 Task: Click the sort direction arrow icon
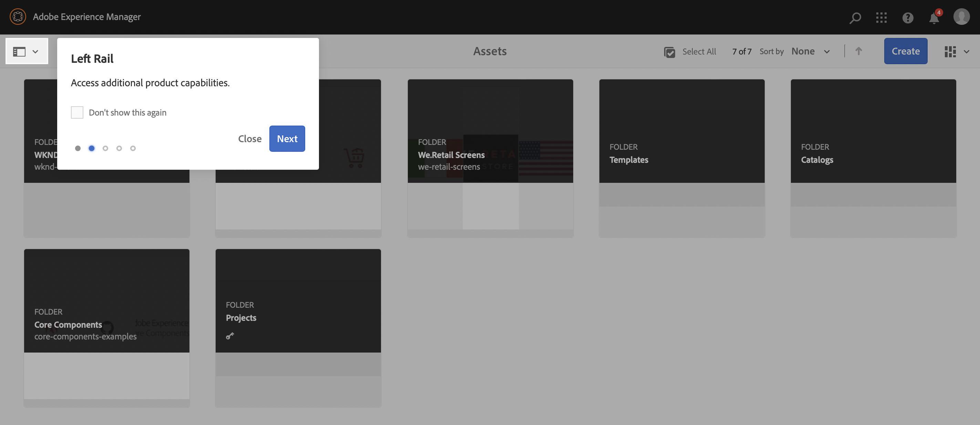[858, 51]
